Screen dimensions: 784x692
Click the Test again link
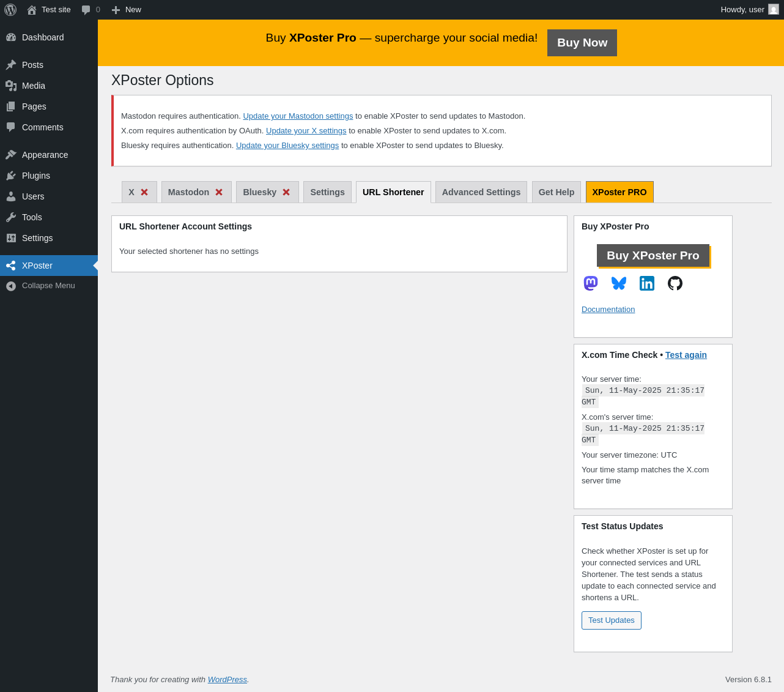pyautogui.click(x=686, y=355)
